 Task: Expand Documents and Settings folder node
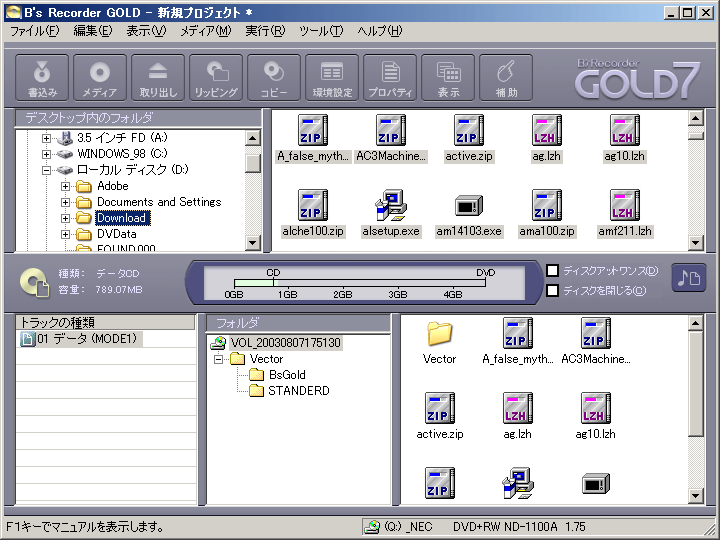(x=65, y=202)
